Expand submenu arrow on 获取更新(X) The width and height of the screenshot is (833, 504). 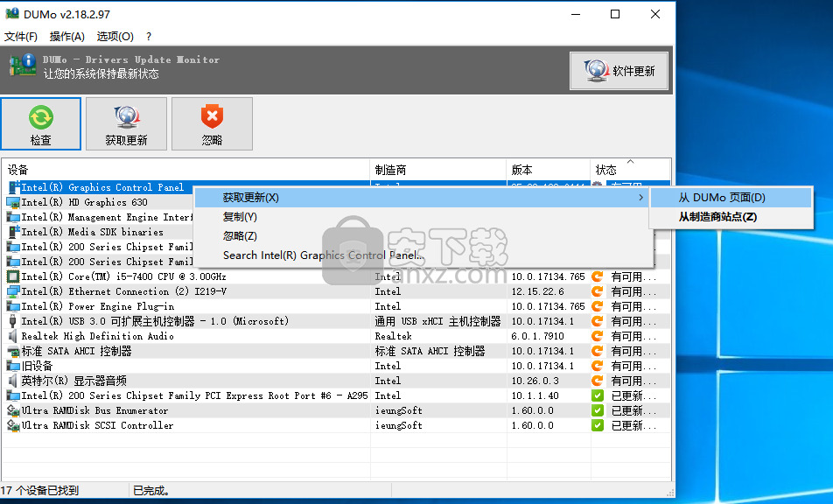point(640,198)
